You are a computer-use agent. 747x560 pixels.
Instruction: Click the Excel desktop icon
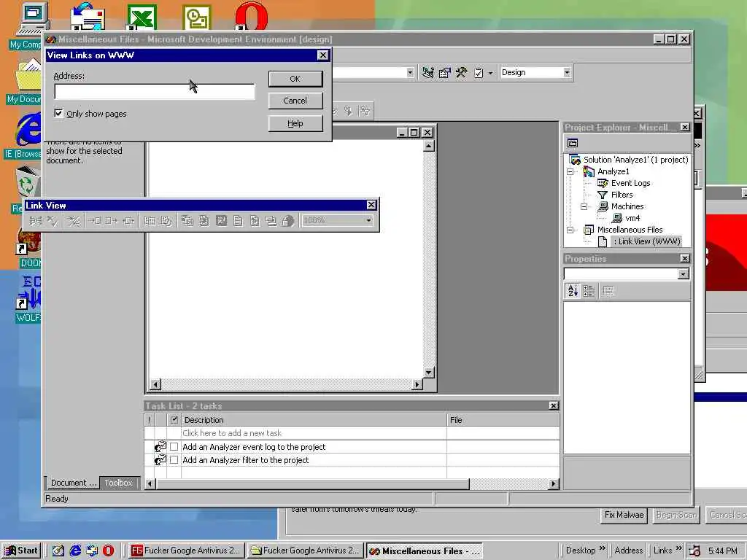point(142,17)
